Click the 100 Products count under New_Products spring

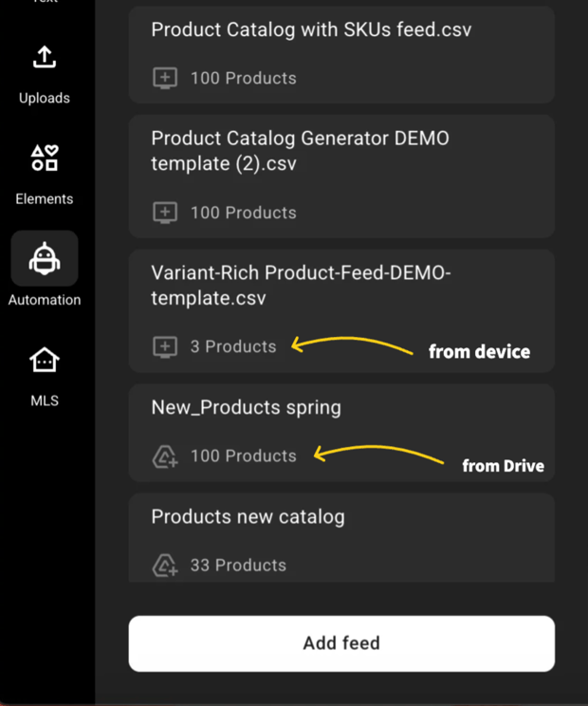[x=243, y=456]
